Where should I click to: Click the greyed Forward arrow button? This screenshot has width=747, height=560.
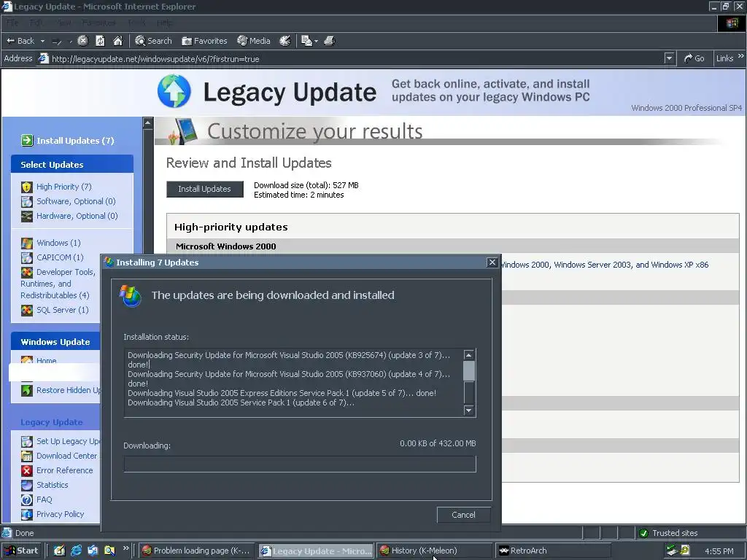click(57, 42)
